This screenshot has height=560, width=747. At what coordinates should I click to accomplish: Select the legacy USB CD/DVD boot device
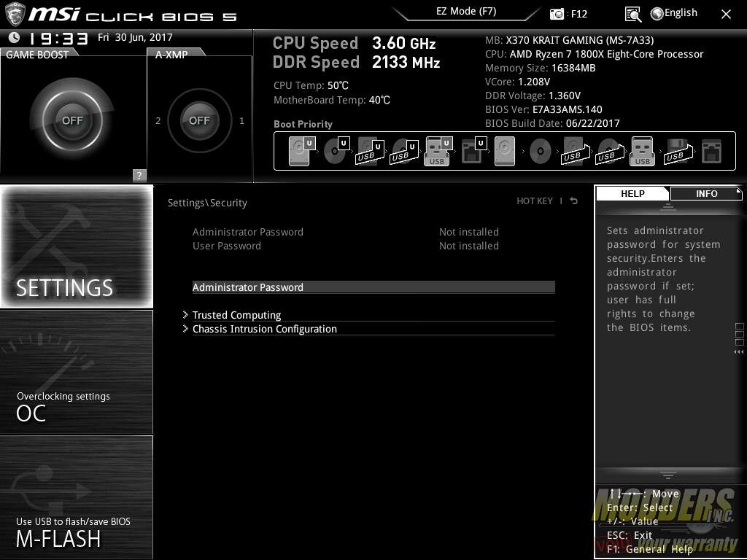(609, 151)
